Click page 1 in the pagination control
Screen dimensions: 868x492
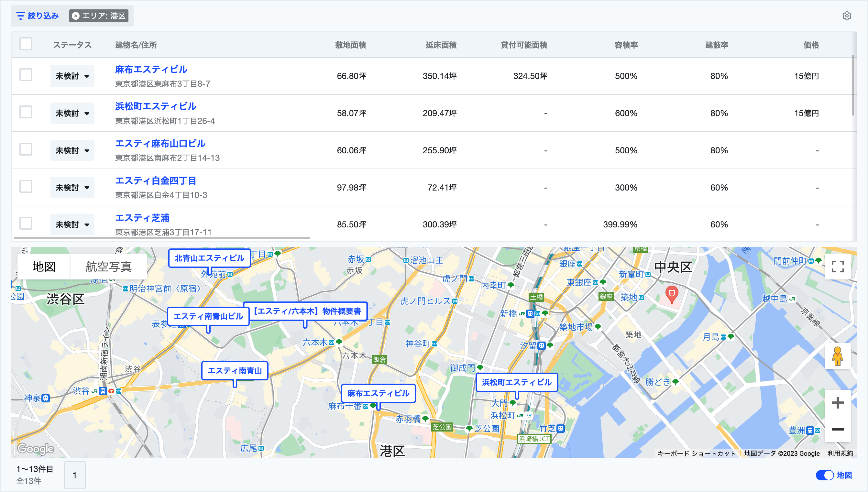coord(75,475)
